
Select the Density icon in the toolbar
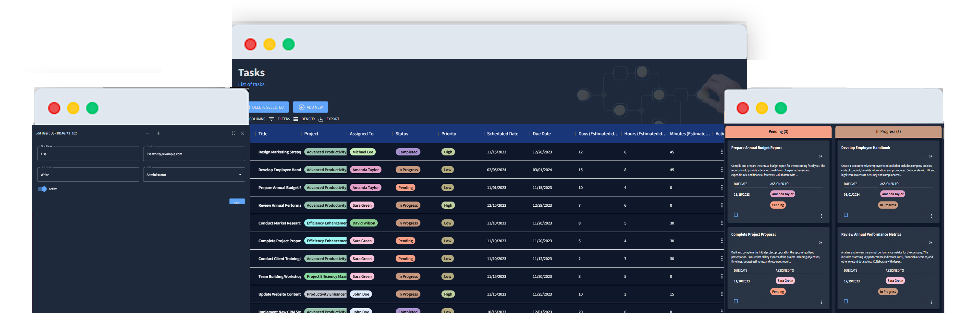pyautogui.click(x=296, y=119)
